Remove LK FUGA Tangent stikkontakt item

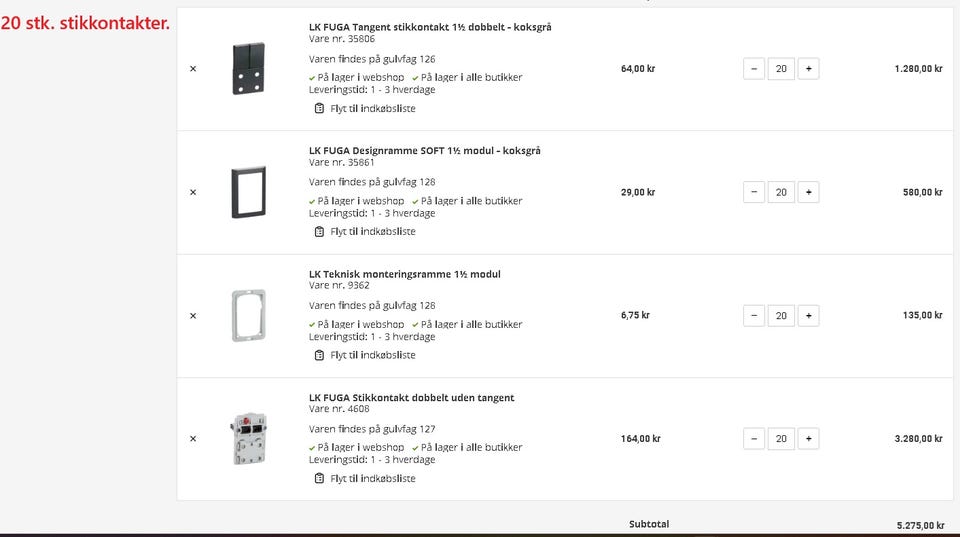tap(193, 69)
